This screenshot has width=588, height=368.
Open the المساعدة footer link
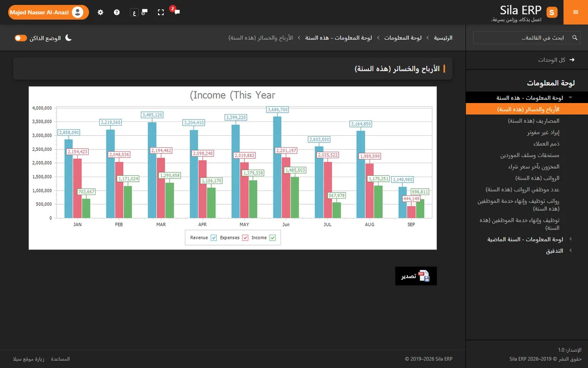pyautogui.click(x=60, y=359)
